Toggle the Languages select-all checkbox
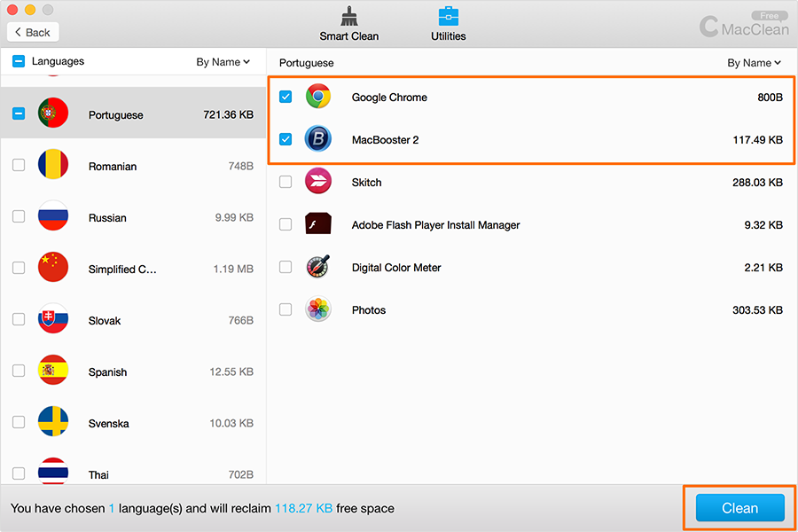798x532 pixels. 19,61
